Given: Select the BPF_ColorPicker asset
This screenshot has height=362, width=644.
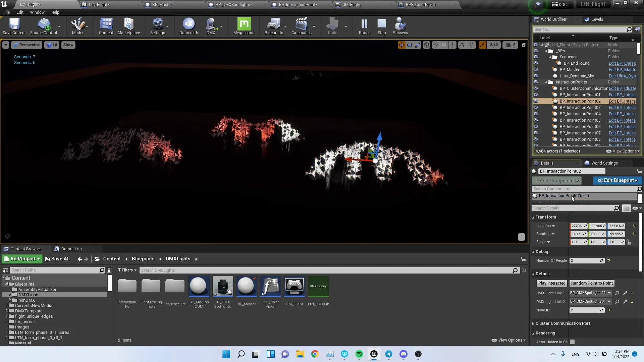Looking at the screenshot, I should tap(270, 292).
